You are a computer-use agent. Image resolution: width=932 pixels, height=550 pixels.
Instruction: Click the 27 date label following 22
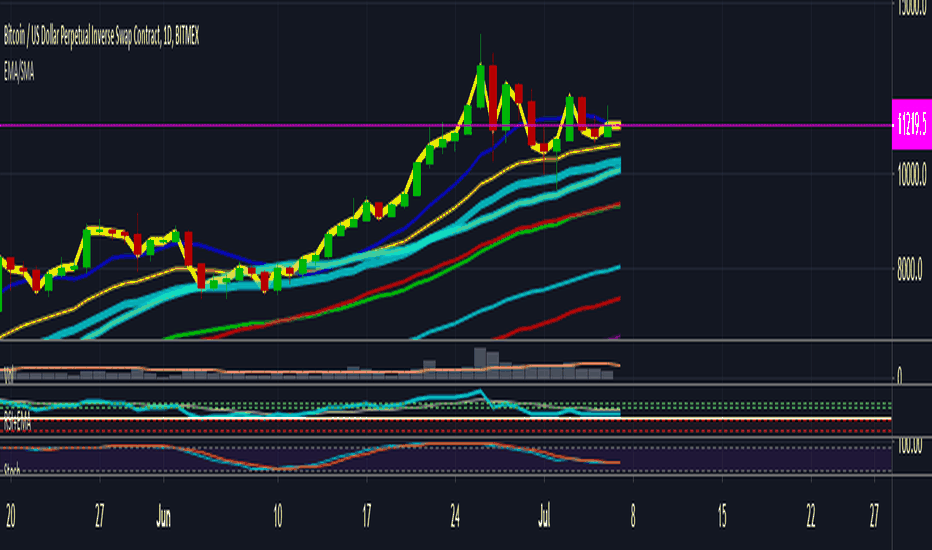(x=874, y=516)
